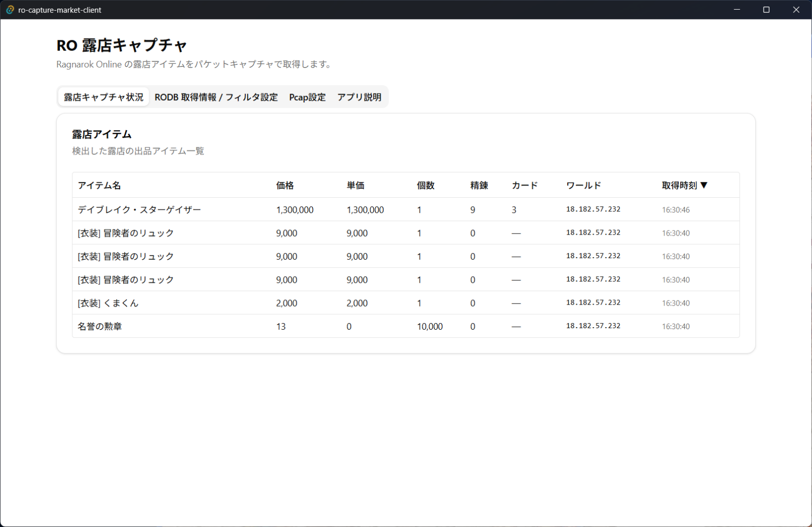Sort table by カード column header
The width and height of the screenshot is (812, 527).
[525, 186]
